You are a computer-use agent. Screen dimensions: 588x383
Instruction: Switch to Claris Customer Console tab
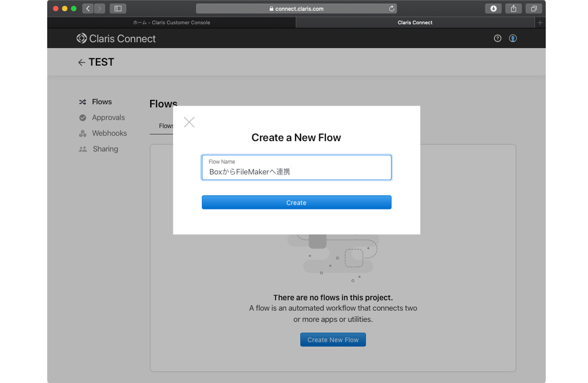click(171, 22)
